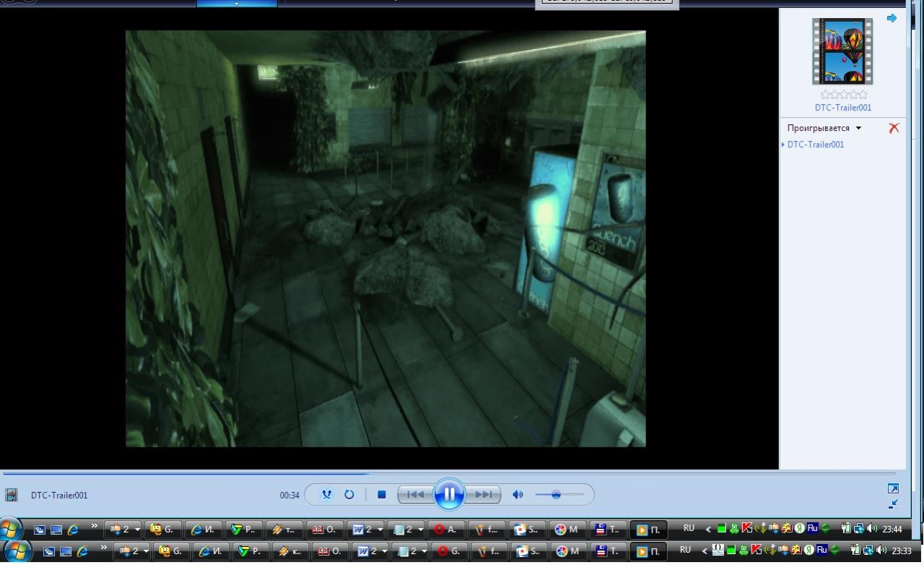This screenshot has height=578, width=924.
Task: Open the Start menu on the 23:44 taskbar
Action: click(x=10, y=529)
